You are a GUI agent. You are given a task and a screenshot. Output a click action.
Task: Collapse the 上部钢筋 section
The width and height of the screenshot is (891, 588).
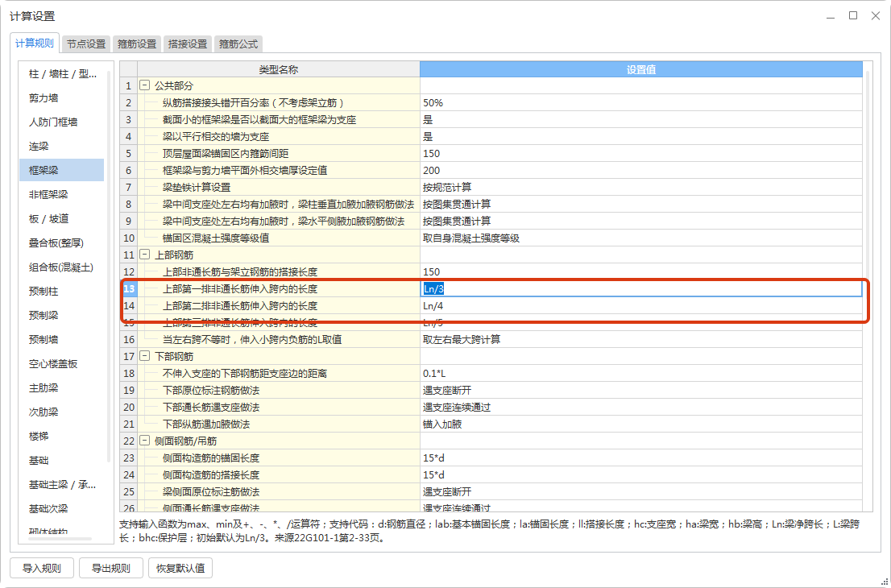click(143, 255)
